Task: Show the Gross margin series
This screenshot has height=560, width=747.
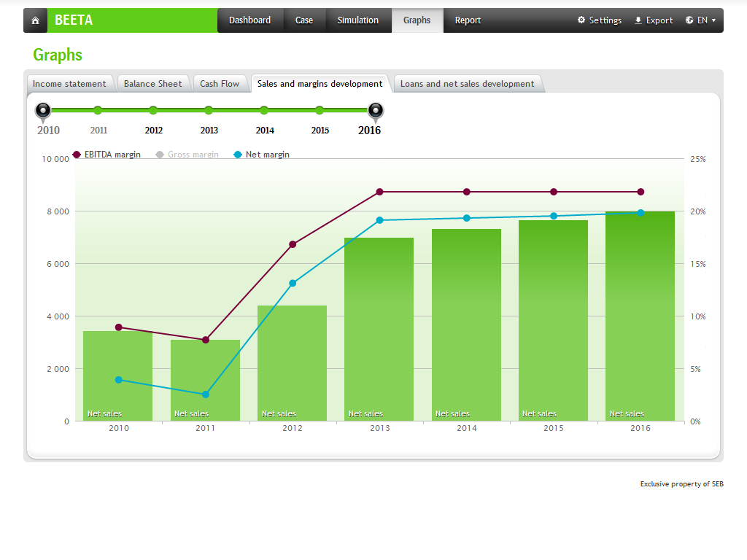Action: pyautogui.click(x=187, y=155)
